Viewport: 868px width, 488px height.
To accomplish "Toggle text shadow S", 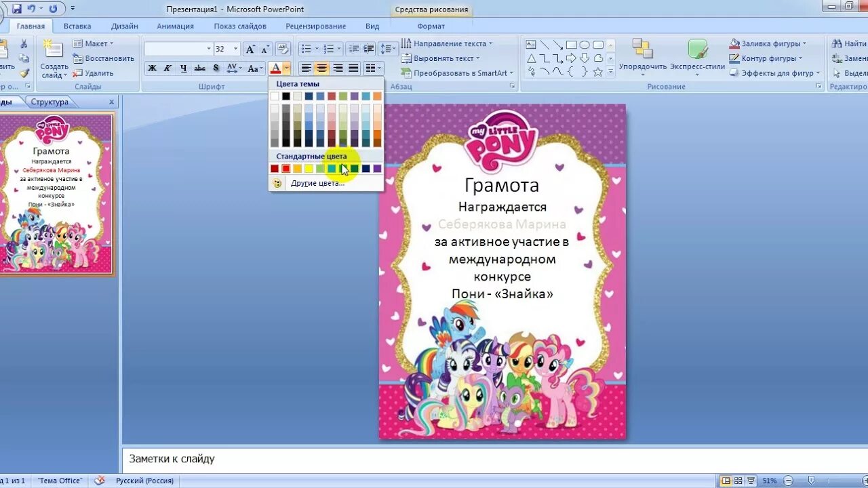I will (216, 68).
